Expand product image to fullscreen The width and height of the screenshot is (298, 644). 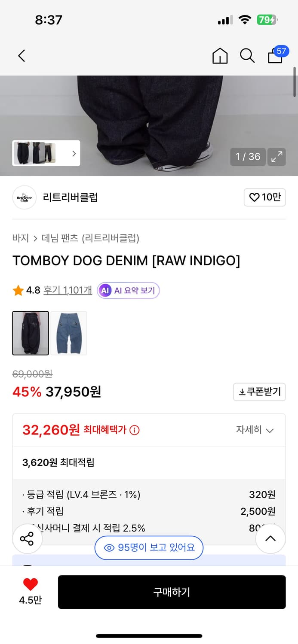pos(276,157)
